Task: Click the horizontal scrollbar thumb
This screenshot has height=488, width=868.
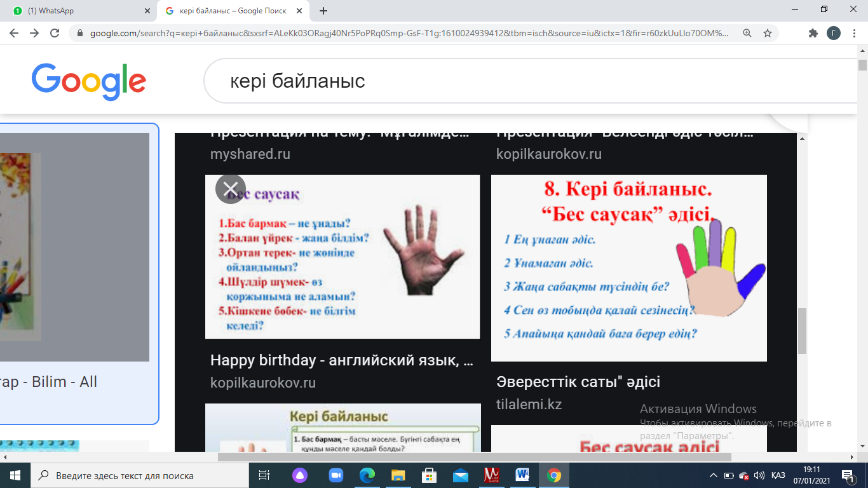Action: coord(474,457)
